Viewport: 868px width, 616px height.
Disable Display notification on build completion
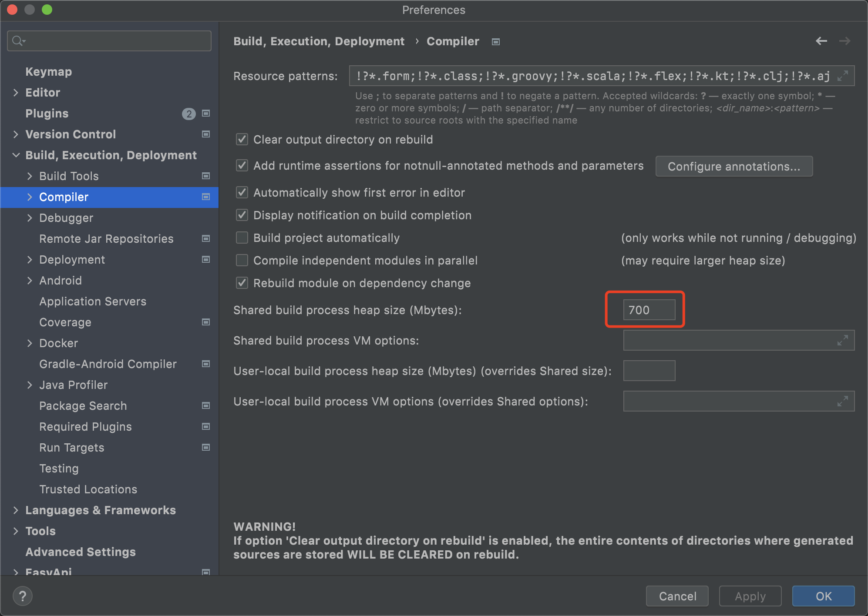coord(242,215)
